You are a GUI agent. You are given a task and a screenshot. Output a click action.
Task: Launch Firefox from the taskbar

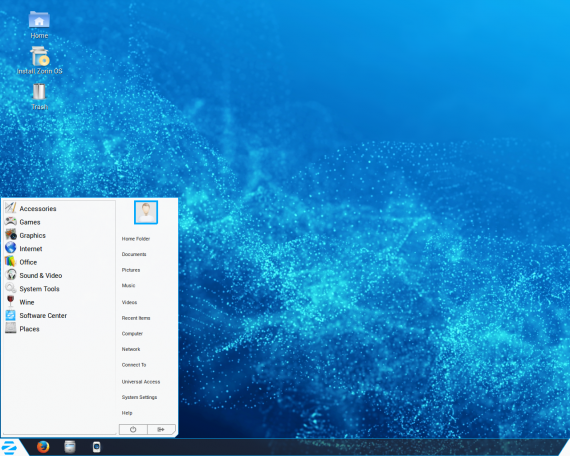[43, 447]
